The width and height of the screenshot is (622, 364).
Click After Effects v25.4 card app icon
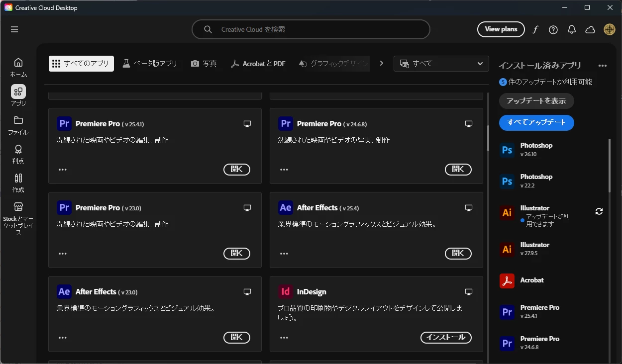tap(286, 207)
